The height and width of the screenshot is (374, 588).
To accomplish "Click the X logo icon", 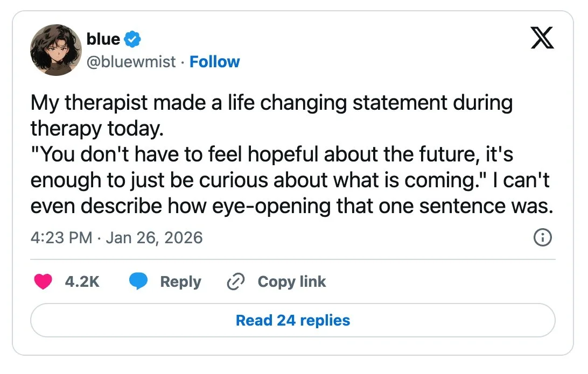I will [x=542, y=38].
